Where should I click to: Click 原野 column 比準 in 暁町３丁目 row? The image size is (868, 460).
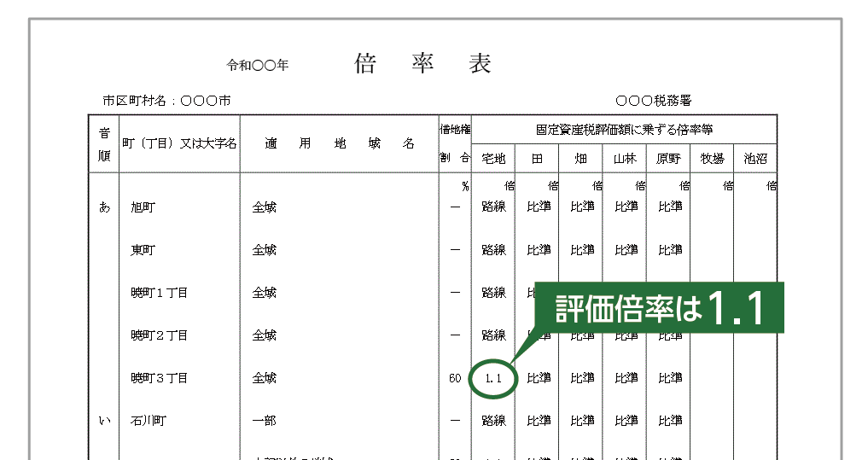point(670,378)
